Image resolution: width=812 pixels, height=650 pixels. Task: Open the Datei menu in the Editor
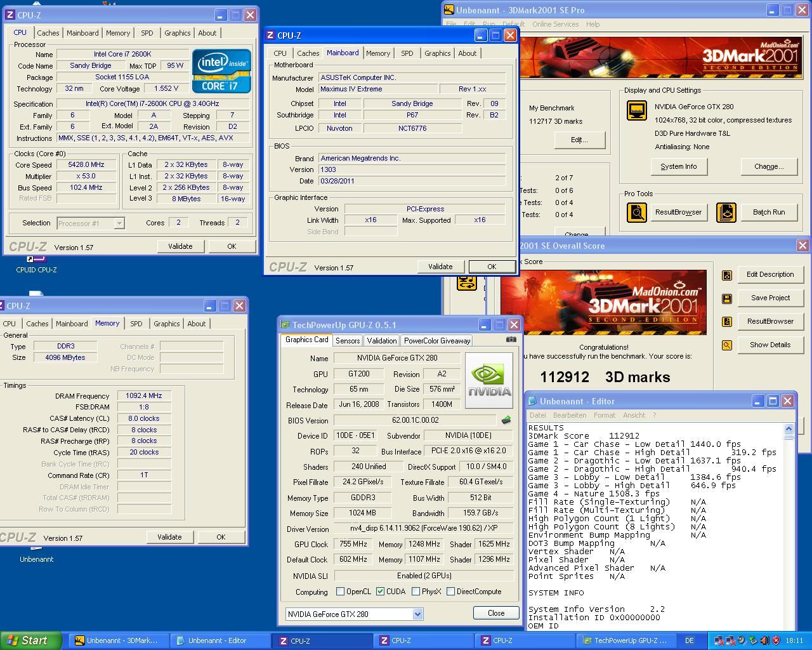pyautogui.click(x=537, y=415)
